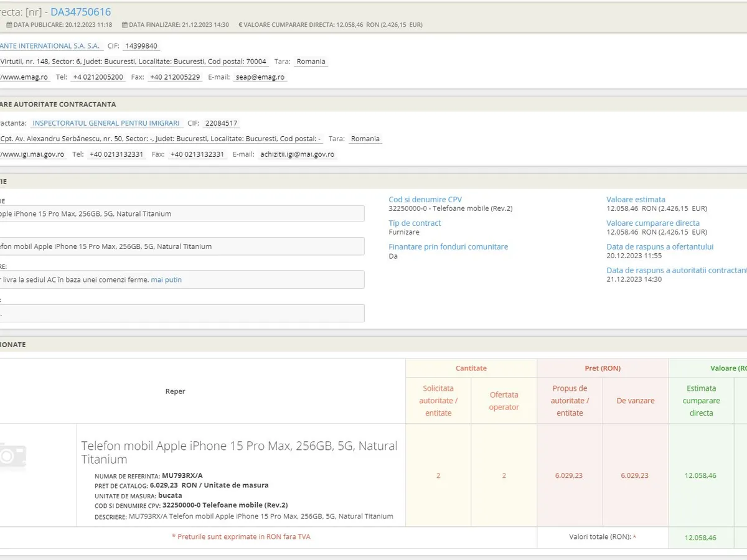The width and height of the screenshot is (747, 560).
Task: Click the achizitii.igi@mai.gov.ro email field
Action: (297, 154)
